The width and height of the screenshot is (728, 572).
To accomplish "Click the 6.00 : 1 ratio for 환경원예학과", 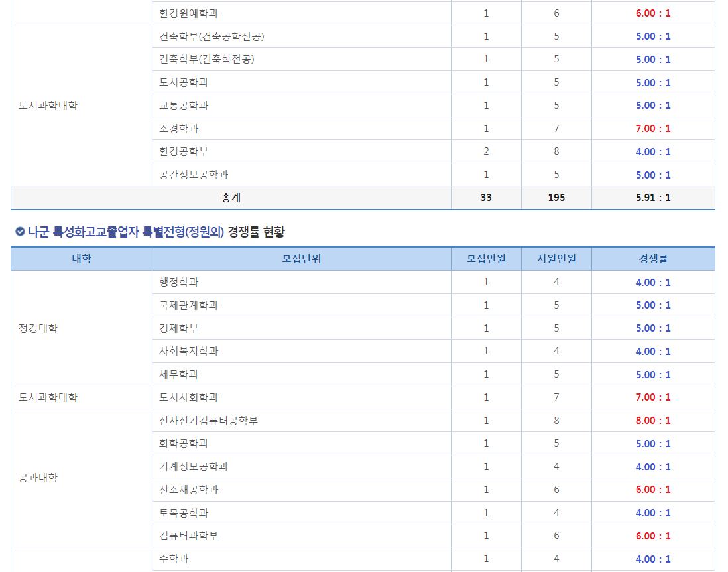I will [x=653, y=13].
